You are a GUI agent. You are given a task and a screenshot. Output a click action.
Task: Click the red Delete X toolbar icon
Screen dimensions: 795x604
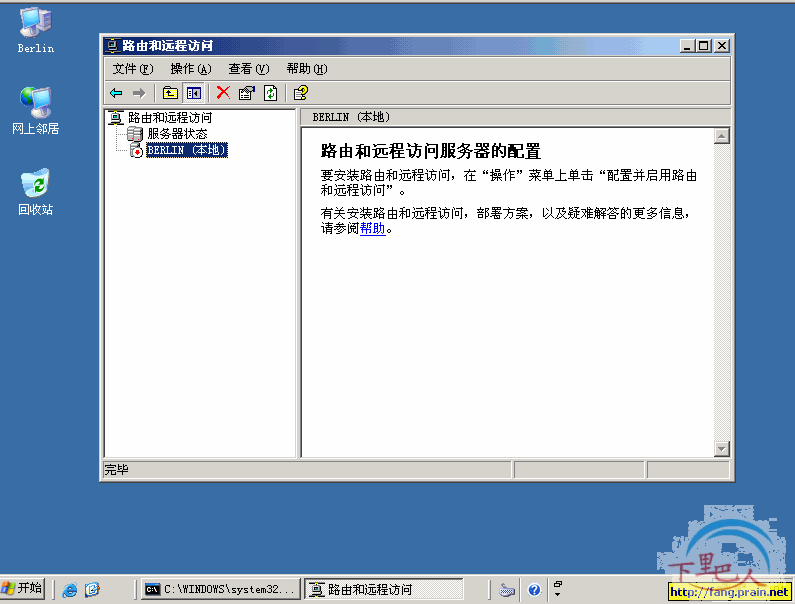click(x=223, y=93)
